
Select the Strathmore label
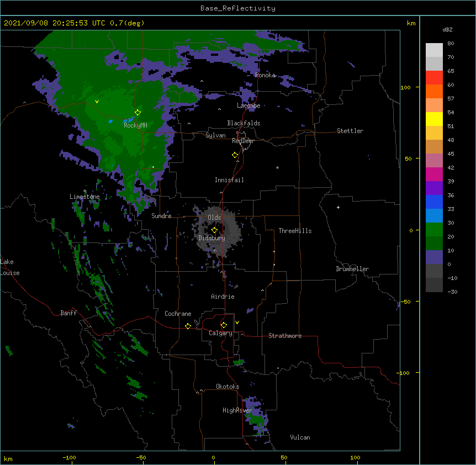pos(285,336)
